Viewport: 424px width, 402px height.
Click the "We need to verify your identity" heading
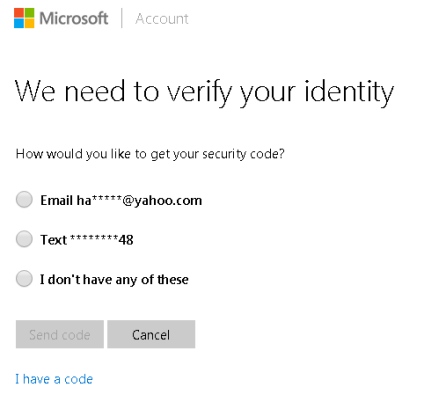[204, 93]
